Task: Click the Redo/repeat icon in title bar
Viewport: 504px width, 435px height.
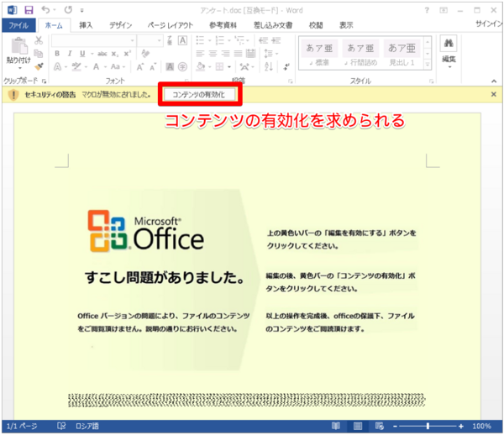Action: (x=68, y=10)
